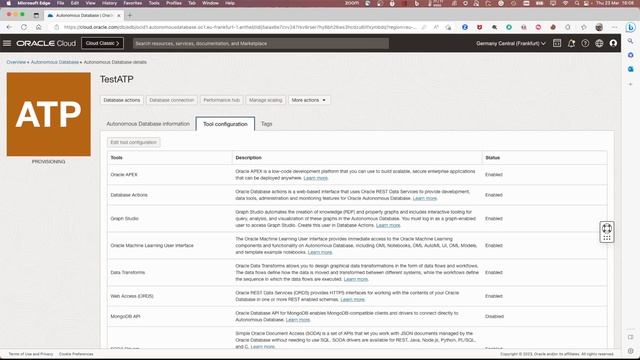Viewport: 640px width, 360px height.
Task: Open the Database actions button
Action: pyautogui.click(x=122, y=100)
